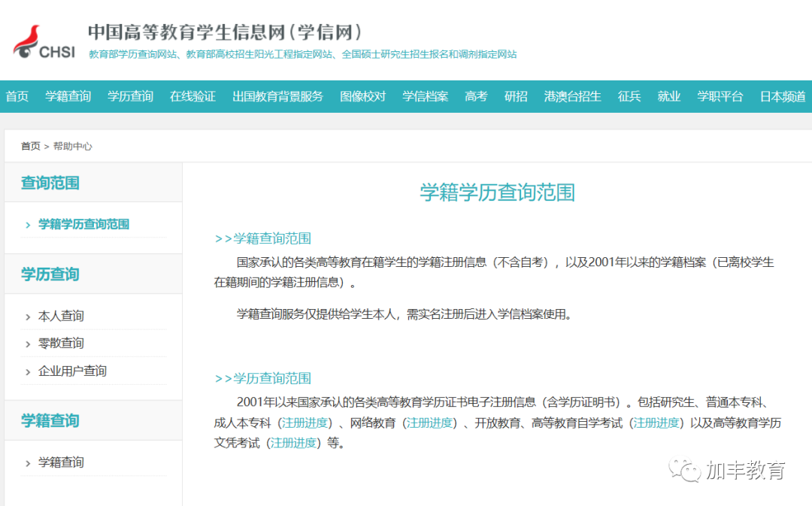The height and width of the screenshot is (506, 812).
Task: Go to 就业 via the top navigation
Action: click(668, 96)
